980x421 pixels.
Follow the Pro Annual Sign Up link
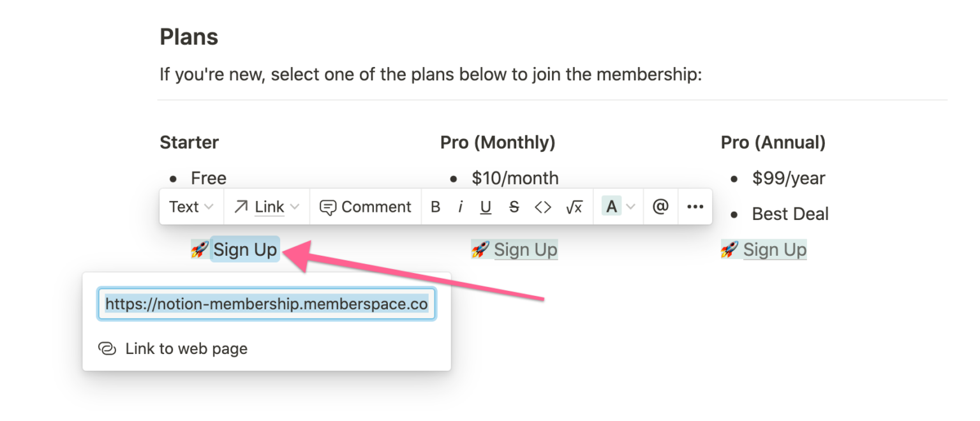[774, 249]
